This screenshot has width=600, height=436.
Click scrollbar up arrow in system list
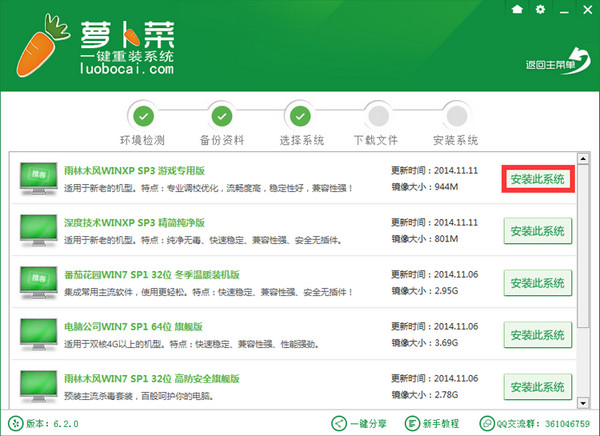(x=583, y=158)
